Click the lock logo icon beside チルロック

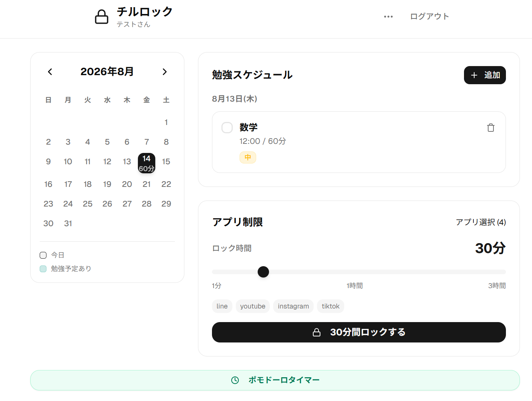click(x=101, y=17)
